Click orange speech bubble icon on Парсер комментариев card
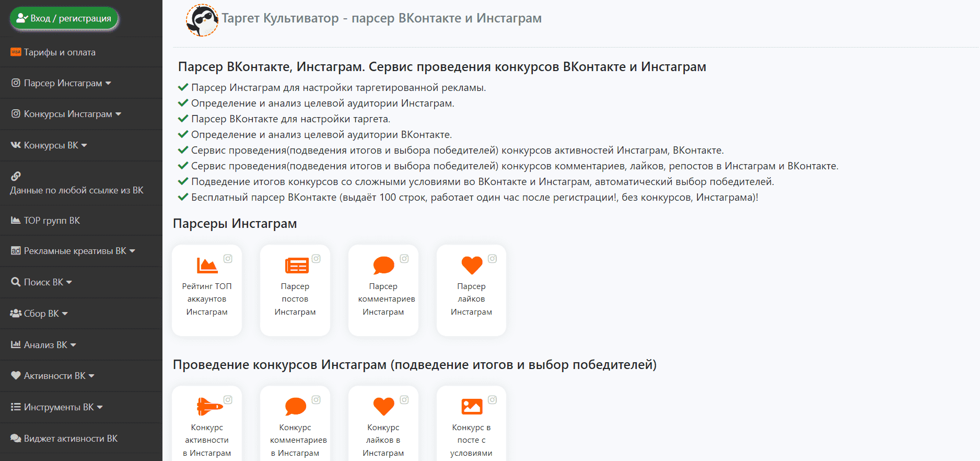The image size is (980, 461). (x=383, y=266)
